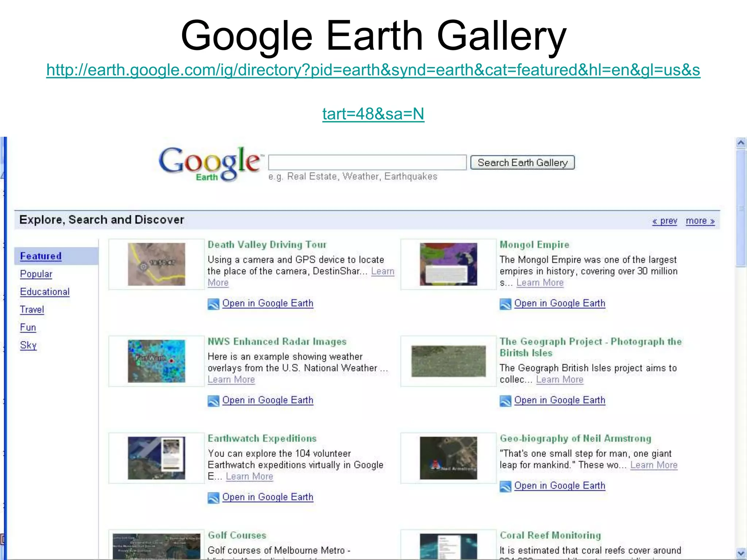Click the NWS radar thumbnail
The height and width of the screenshot is (560, 747).
156,361
